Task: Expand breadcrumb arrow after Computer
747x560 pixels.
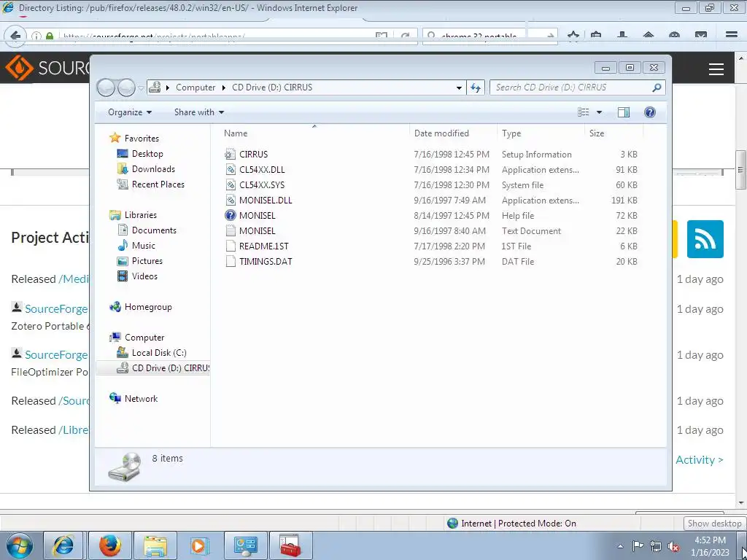Action: 223,87
